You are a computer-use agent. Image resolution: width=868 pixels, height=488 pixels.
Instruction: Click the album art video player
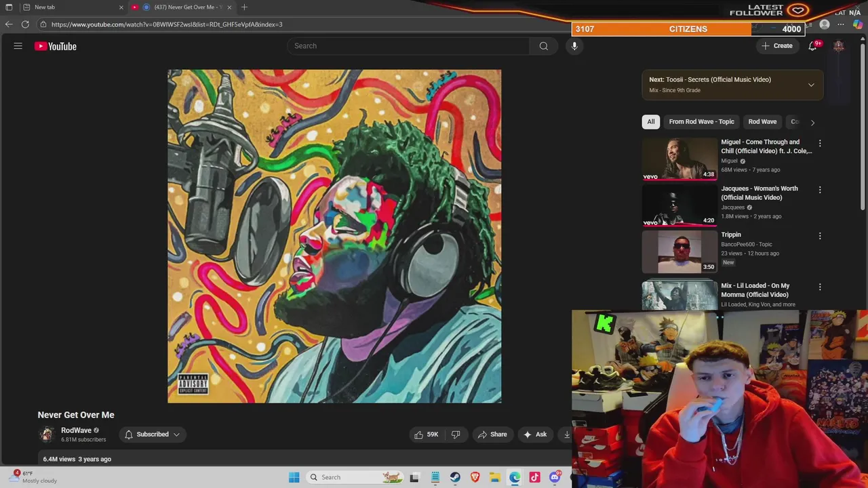coord(334,236)
